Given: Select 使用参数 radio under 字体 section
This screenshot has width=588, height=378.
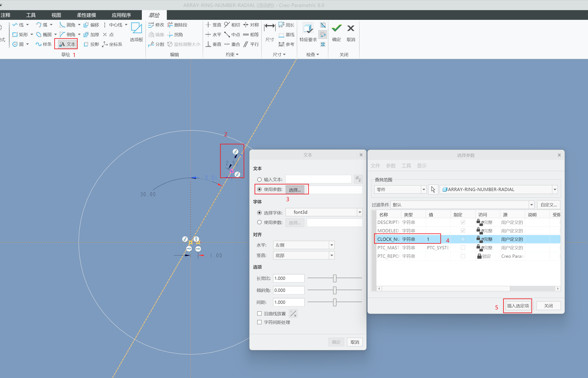Looking at the screenshot, I should click(259, 222).
